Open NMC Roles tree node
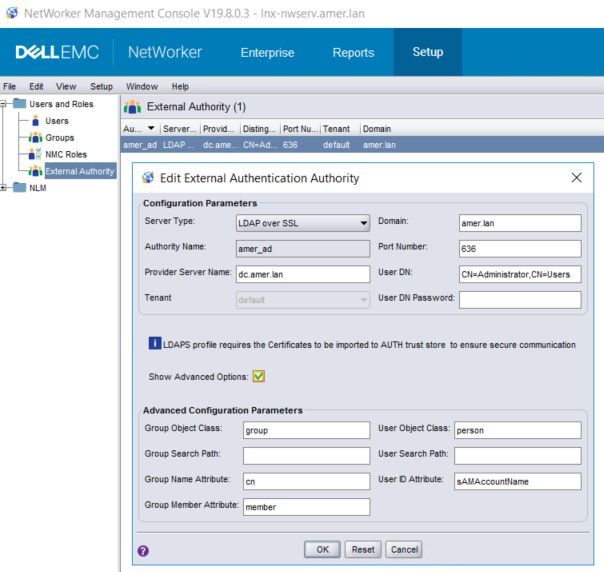 (67, 155)
